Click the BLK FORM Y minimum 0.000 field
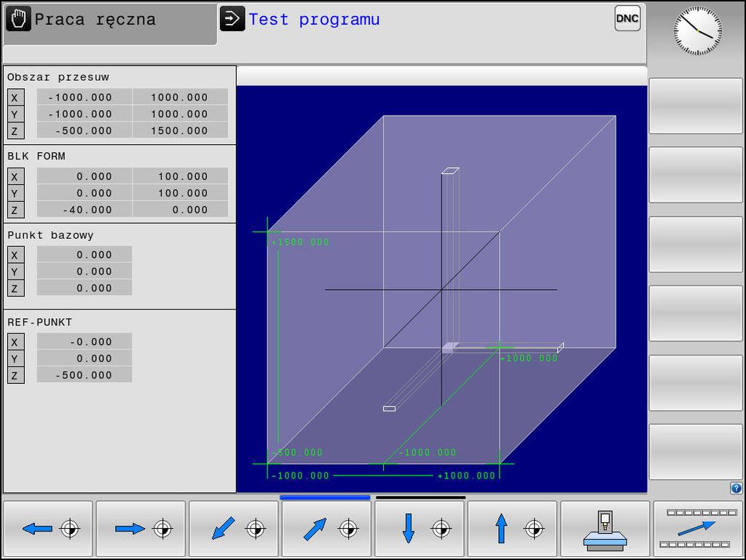Viewport: 746px width, 560px height. tap(85, 192)
